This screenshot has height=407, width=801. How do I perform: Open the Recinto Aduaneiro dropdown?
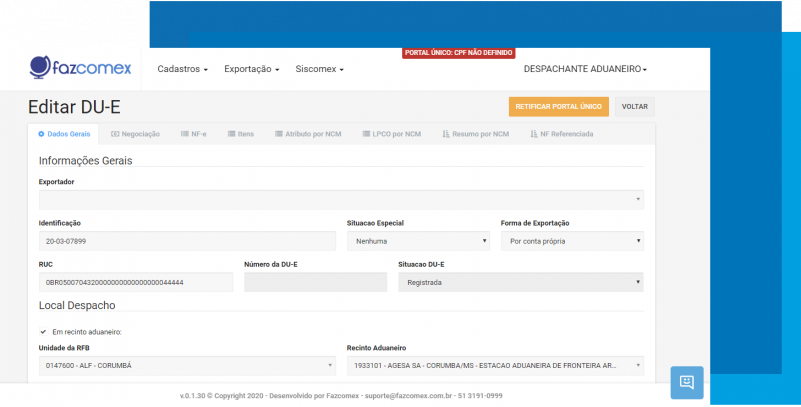tap(495, 366)
